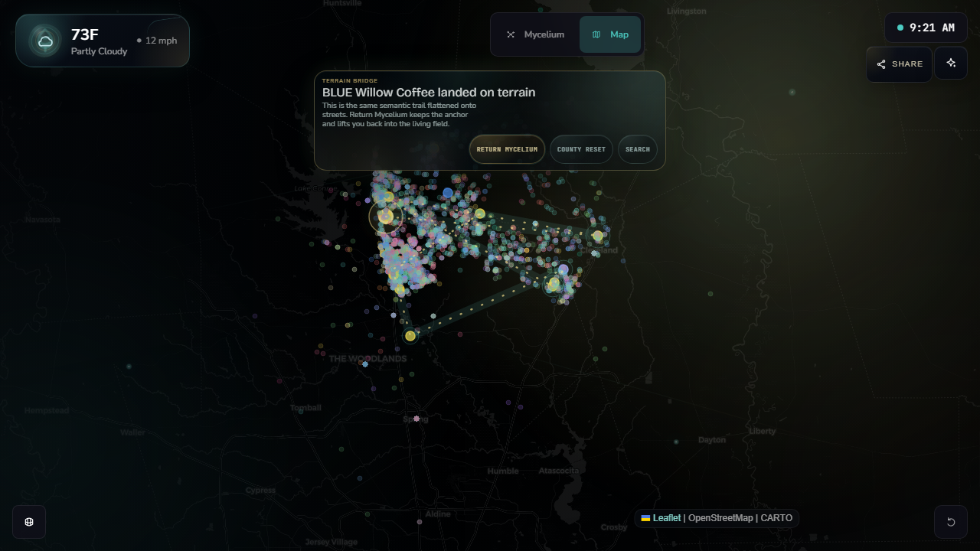Click the Mycelium network icon in tab
Image resolution: width=980 pixels, height=551 pixels.
511,34
